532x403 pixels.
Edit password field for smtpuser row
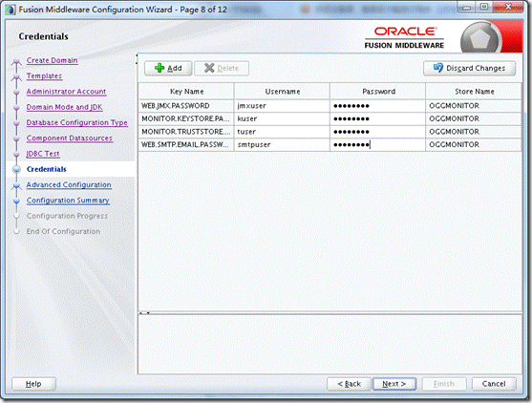point(377,145)
